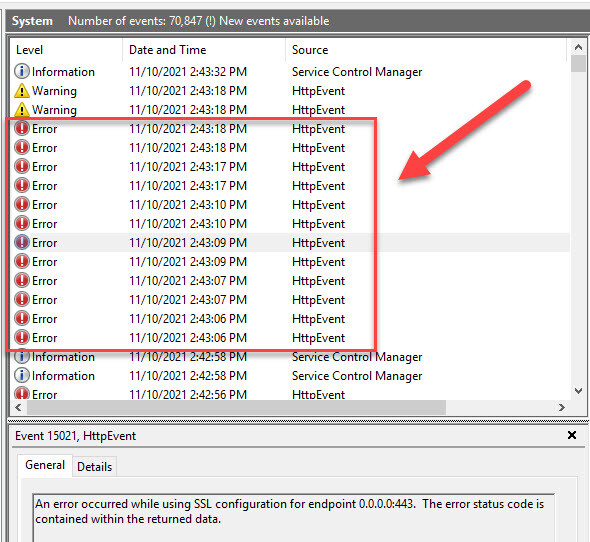This screenshot has width=590, height=542.
Task: Click the Error icon in the first 2:43:17 PM row
Action: point(22,166)
